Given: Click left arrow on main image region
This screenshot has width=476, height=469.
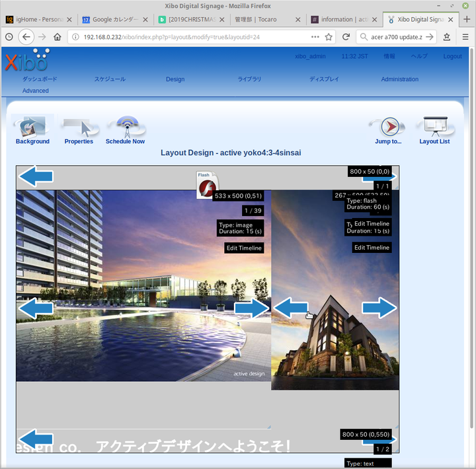Looking at the screenshot, I should coord(36,308).
